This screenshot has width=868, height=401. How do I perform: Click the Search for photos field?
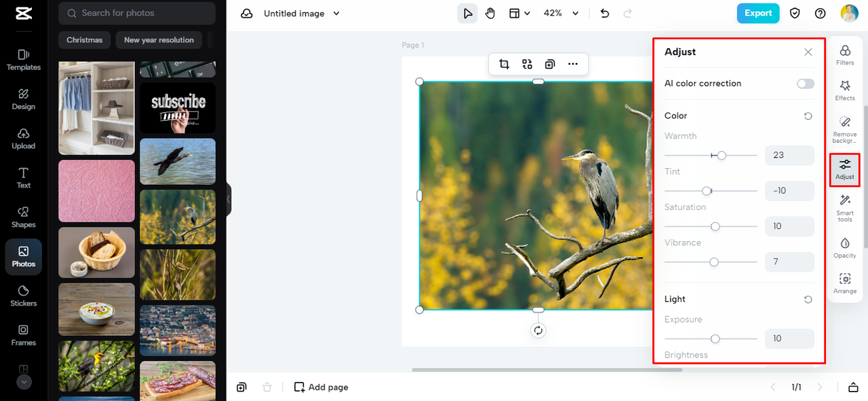pyautogui.click(x=137, y=13)
